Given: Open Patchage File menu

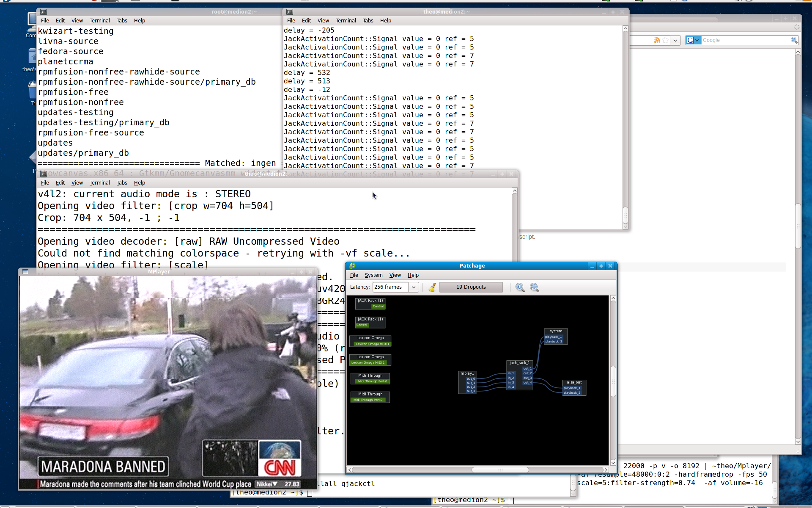Looking at the screenshot, I should pyautogui.click(x=354, y=275).
